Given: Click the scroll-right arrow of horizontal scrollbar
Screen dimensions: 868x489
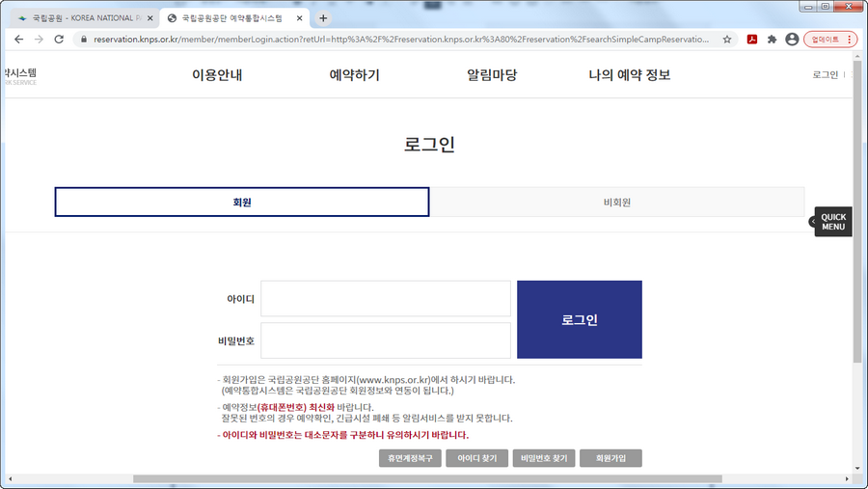Looking at the screenshot, I should (x=847, y=478).
